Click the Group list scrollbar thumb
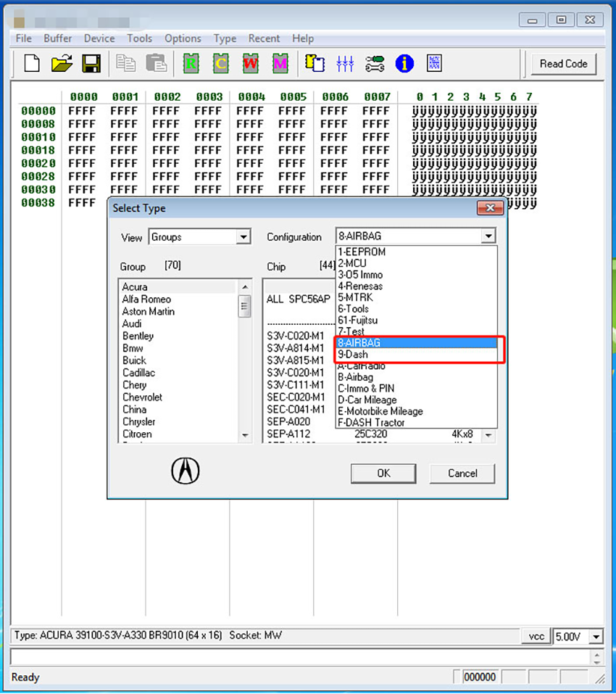The width and height of the screenshot is (616, 694). [244, 307]
